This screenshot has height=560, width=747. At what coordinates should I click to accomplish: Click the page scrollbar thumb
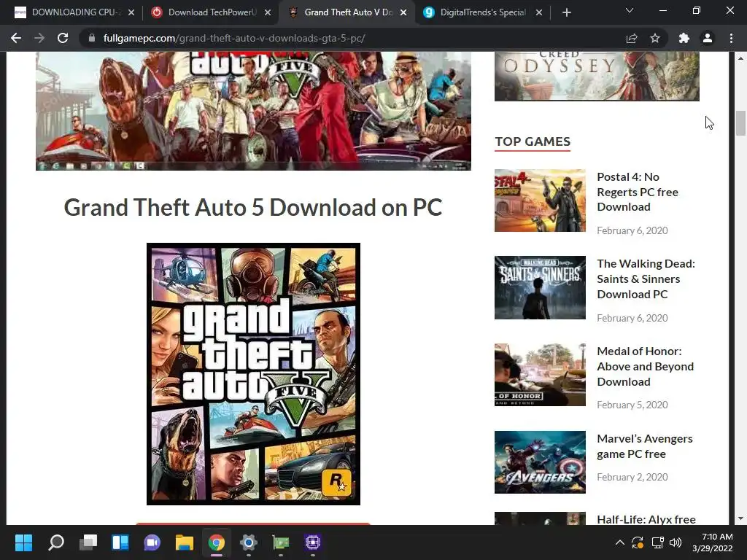coord(740,123)
